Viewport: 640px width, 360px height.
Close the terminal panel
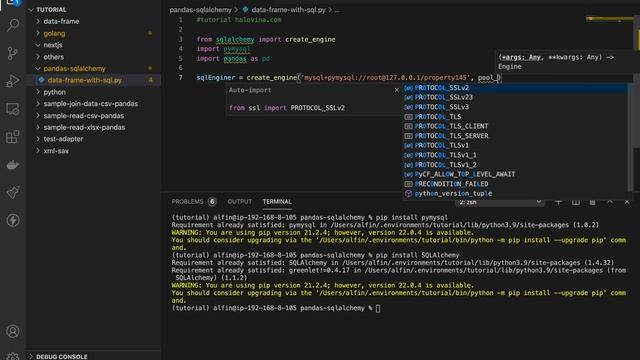[x=627, y=202]
